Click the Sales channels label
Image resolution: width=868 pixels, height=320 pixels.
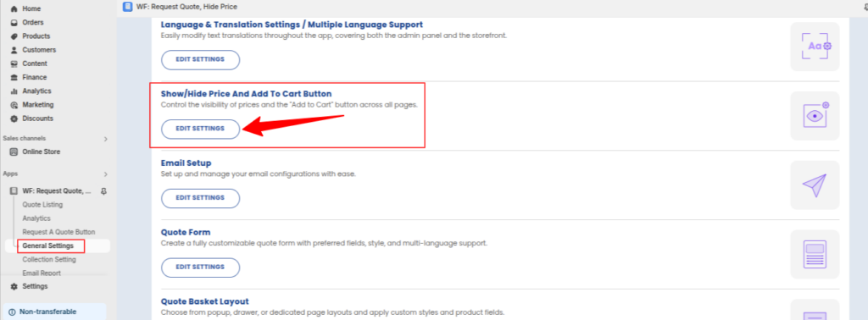25,139
